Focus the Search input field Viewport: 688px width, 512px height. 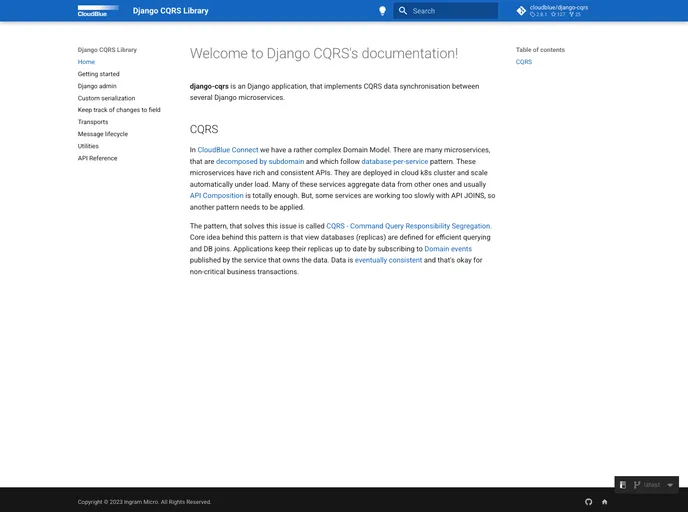(445, 11)
